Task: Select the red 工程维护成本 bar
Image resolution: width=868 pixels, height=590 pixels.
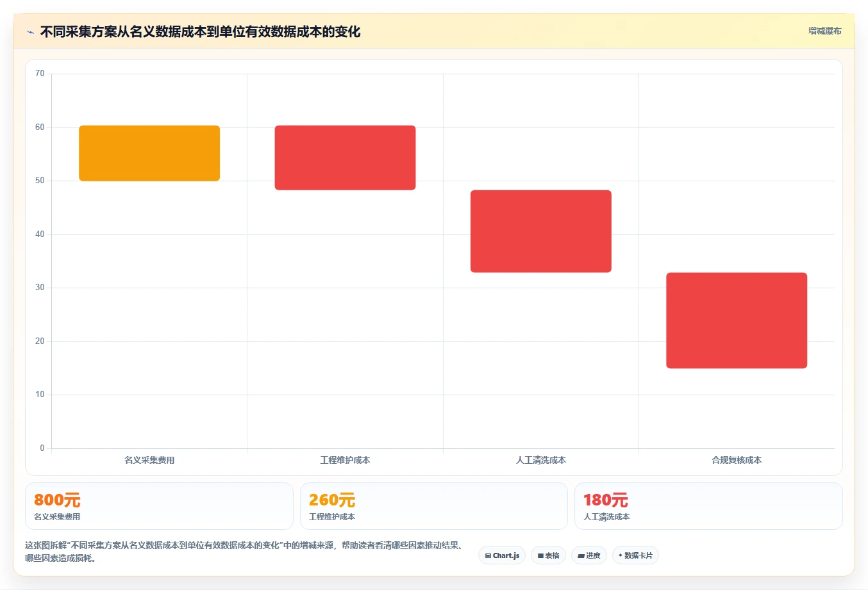Action: (x=345, y=158)
